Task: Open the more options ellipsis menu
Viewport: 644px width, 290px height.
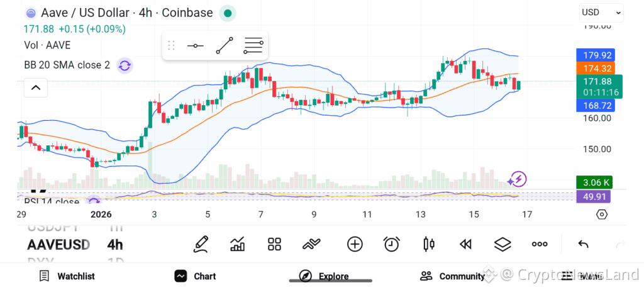Action: (540, 244)
